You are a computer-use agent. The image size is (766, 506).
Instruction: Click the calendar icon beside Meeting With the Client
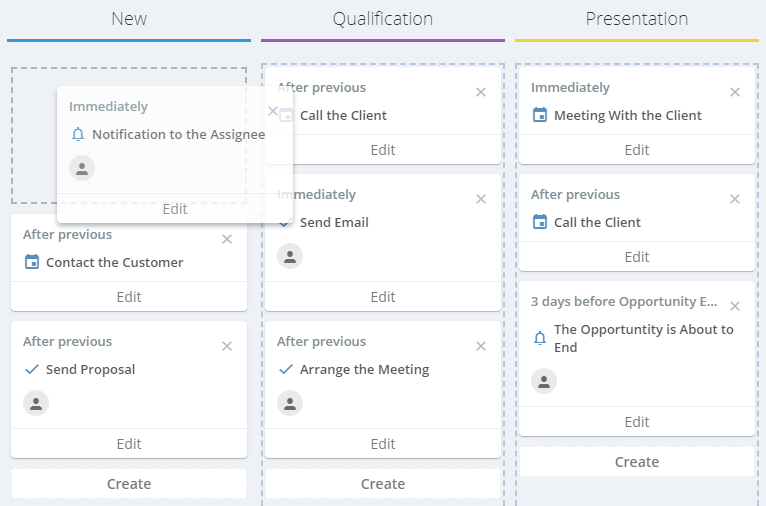pos(540,115)
